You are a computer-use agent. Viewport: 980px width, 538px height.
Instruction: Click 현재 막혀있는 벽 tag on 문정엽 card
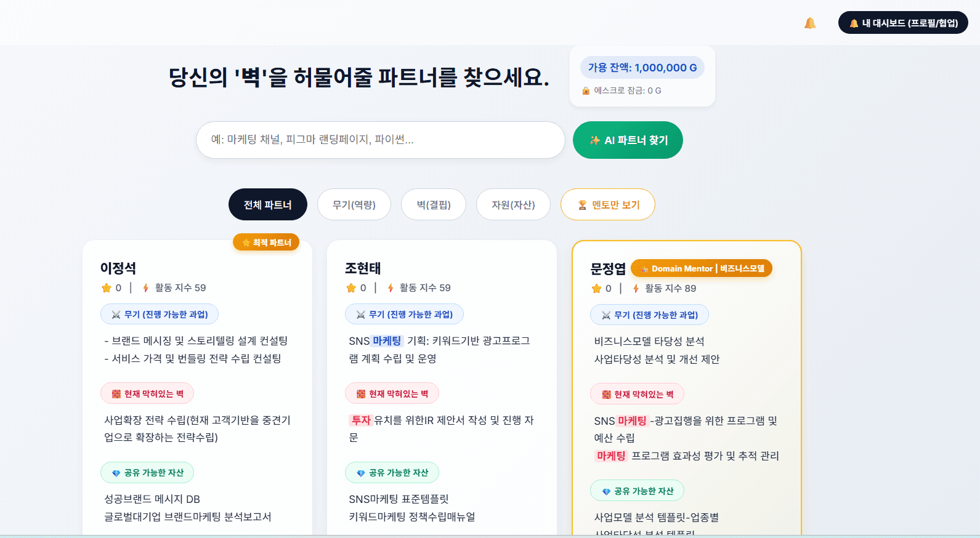(637, 394)
